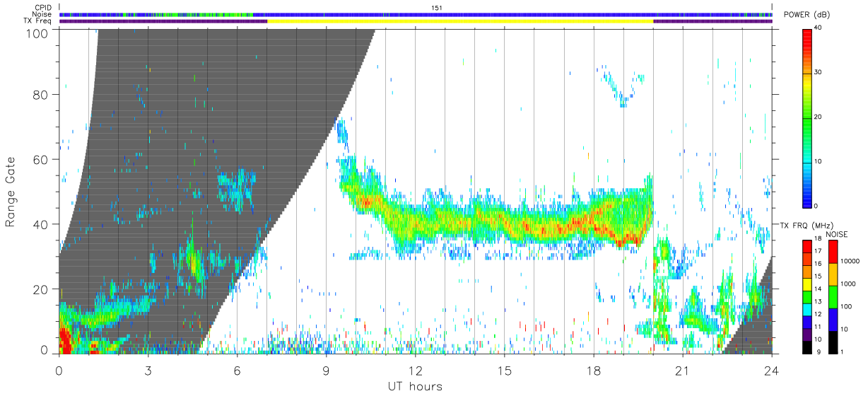868x401 pixels.
Task: Click the 18 tick label on UT hours axis
Action: tap(593, 371)
